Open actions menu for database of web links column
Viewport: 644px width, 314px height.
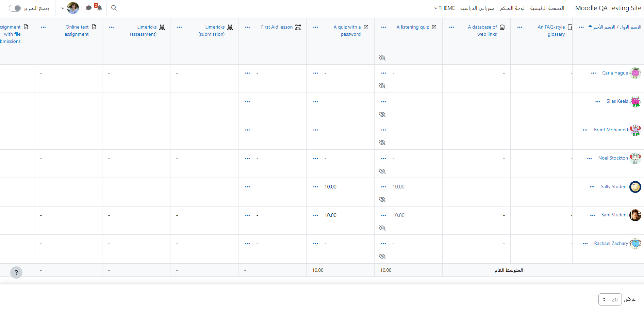452,27
